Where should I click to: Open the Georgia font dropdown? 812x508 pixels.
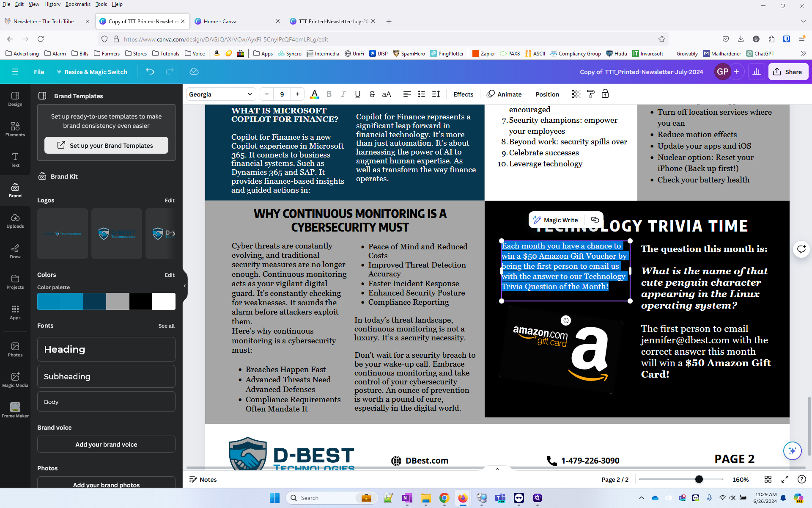click(x=221, y=94)
